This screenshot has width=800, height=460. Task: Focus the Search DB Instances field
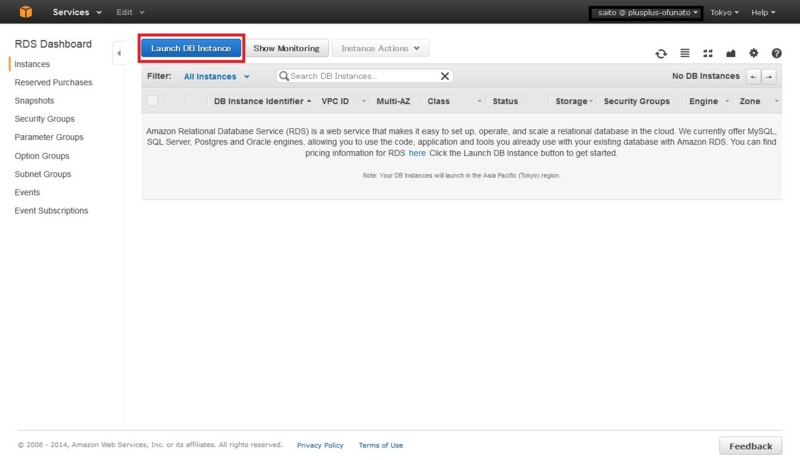coord(364,76)
